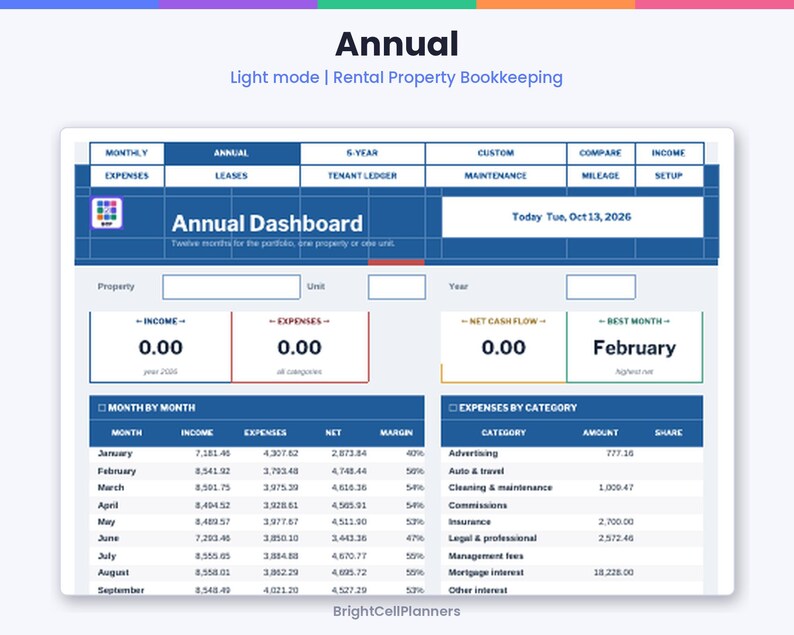This screenshot has height=635, width=794.
Task: Click the Today date box
Action: 572,217
